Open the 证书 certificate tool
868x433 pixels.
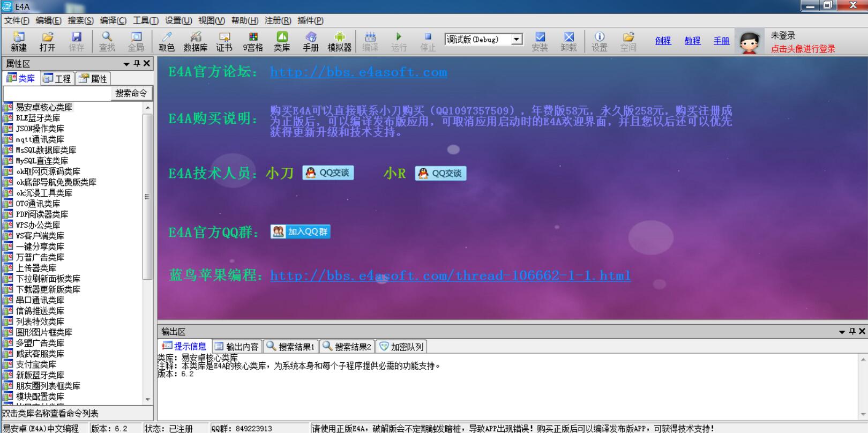pos(225,41)
